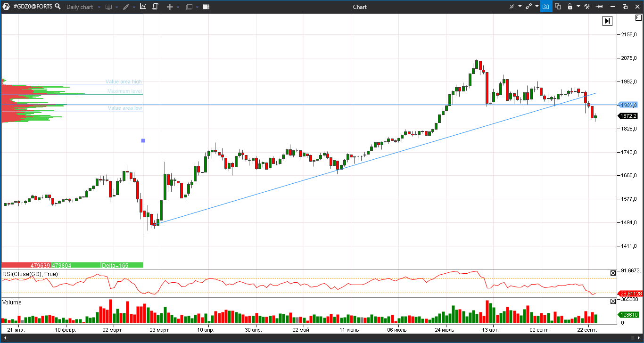Click the duplicate chart copy icon
The image size is (644, 343).
click(558, 7)
